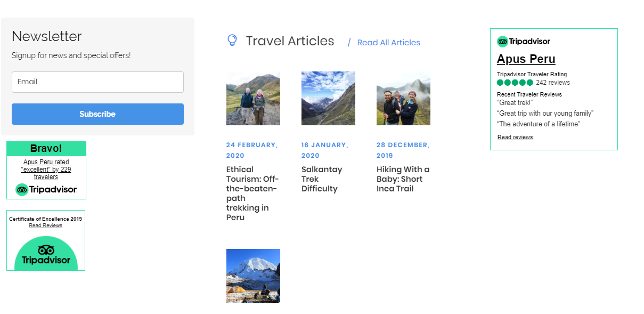Open Hiking With a Baby: Short Inca Trail title
644x314 pixels.
click(403, 179)
